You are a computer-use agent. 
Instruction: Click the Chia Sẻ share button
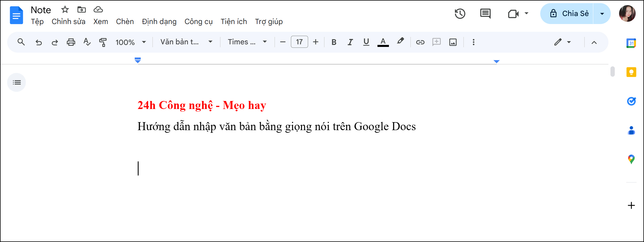tap(567, 14)
